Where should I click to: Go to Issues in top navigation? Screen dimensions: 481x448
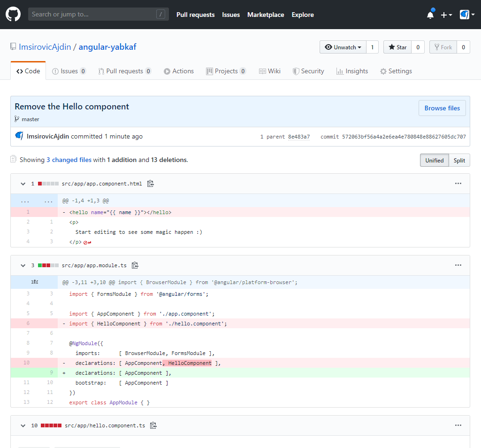pos(231,15)
